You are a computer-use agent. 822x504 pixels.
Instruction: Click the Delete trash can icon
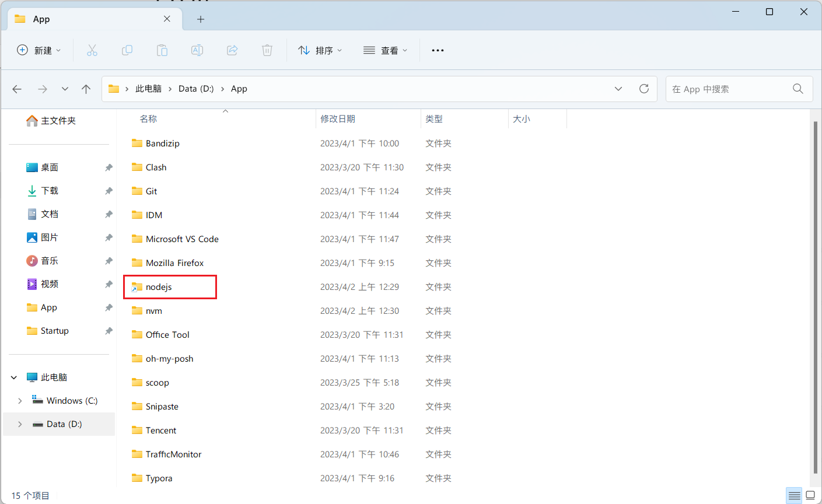tap(267, 50)
